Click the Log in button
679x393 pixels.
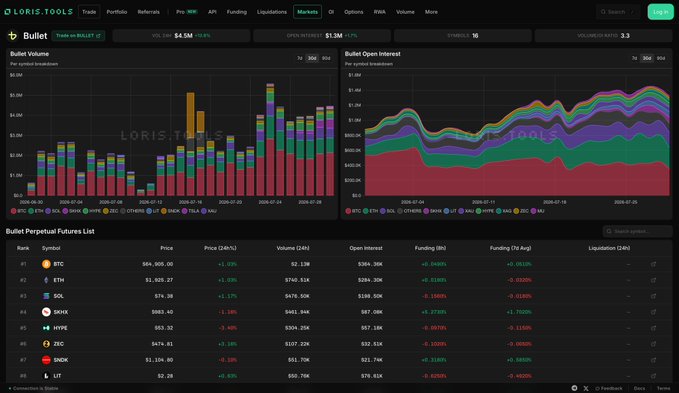click(661, 12)
